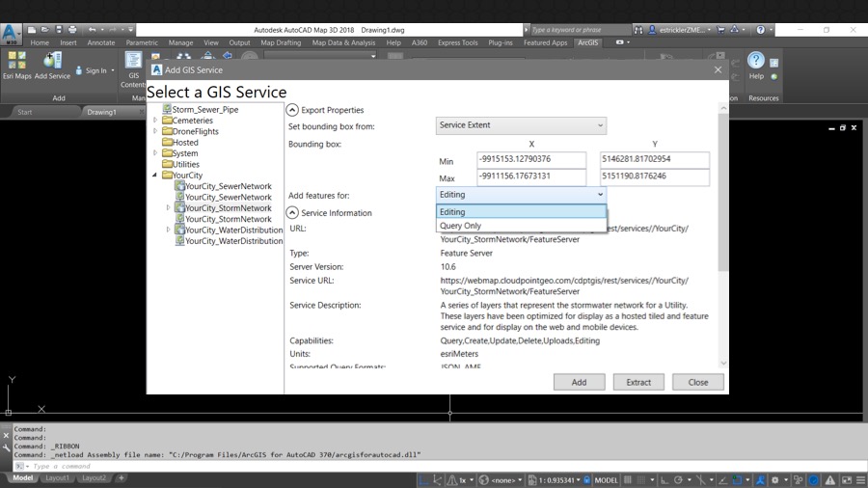Click the Add button in dialog
This screenshot has height=488, width=868.
coord(579,382)
